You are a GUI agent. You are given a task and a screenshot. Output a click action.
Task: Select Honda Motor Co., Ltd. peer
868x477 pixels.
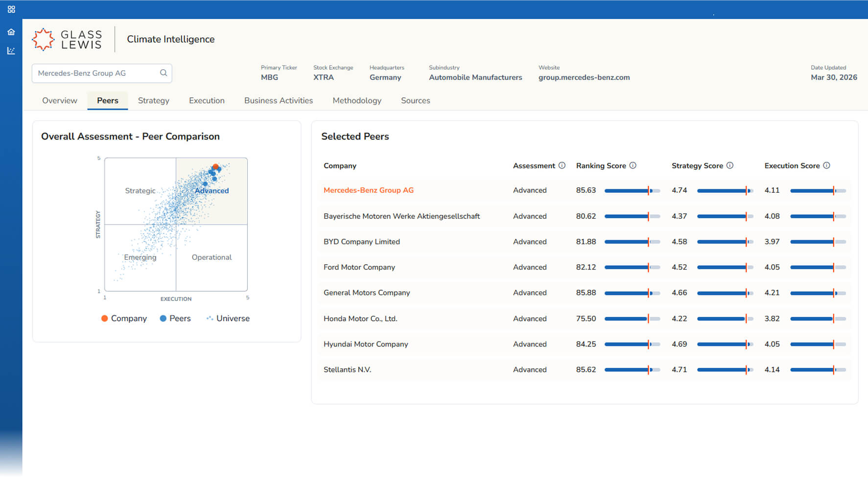pos(360,318)
